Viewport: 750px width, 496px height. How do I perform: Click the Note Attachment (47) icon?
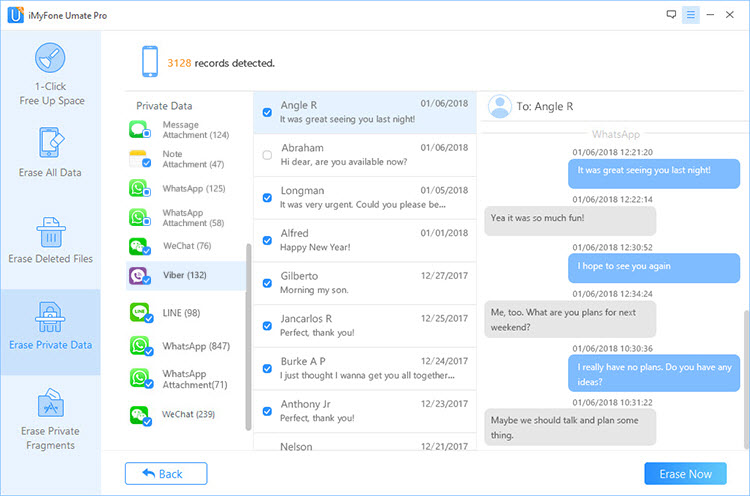pos(140,159)
